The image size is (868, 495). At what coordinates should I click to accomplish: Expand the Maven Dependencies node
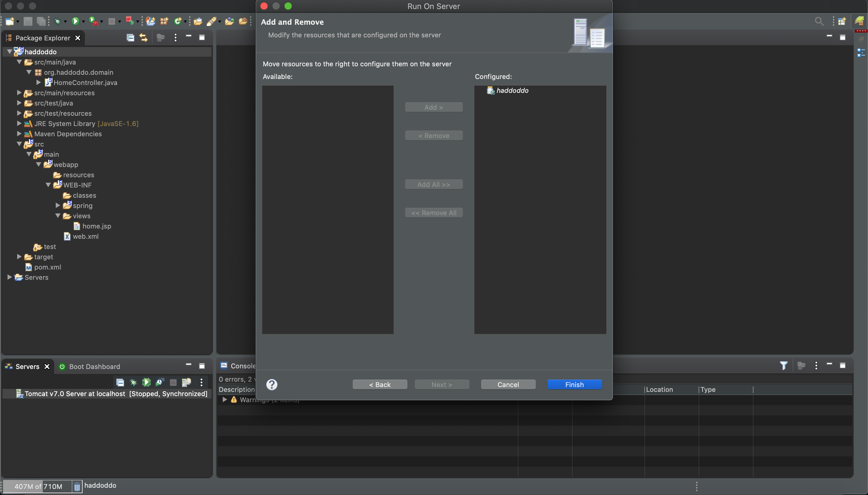(x=19, y=134)
